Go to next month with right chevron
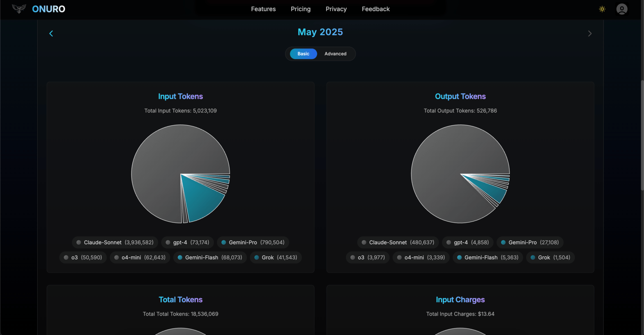 point(590,34)
